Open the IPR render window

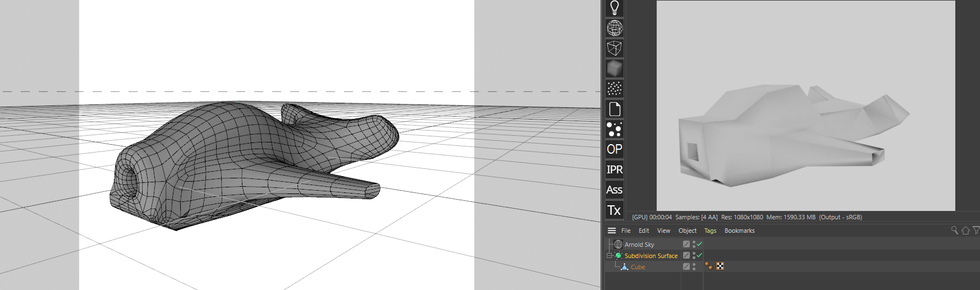click(615, 169)
